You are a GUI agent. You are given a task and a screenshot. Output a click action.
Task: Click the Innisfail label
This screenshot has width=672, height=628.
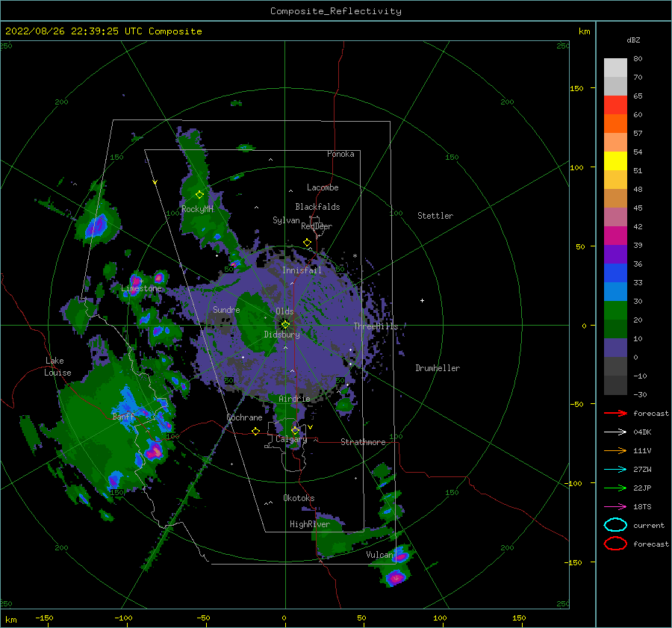coord(302,270)
